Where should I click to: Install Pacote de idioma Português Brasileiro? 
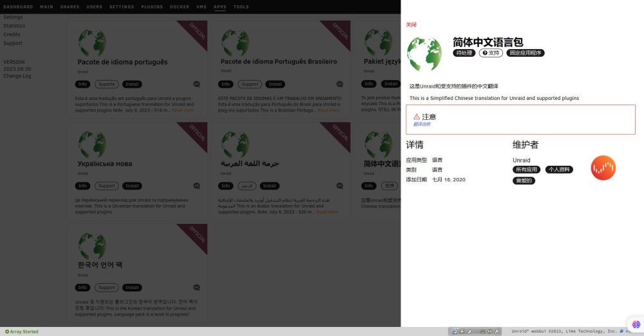pyautogui.click(x=275, y=84)
